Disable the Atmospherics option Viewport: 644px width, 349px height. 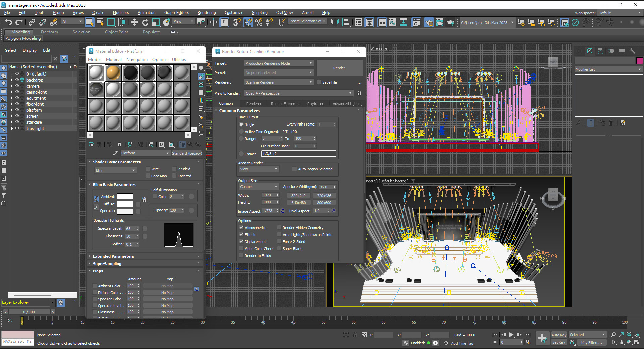(241, 228)
